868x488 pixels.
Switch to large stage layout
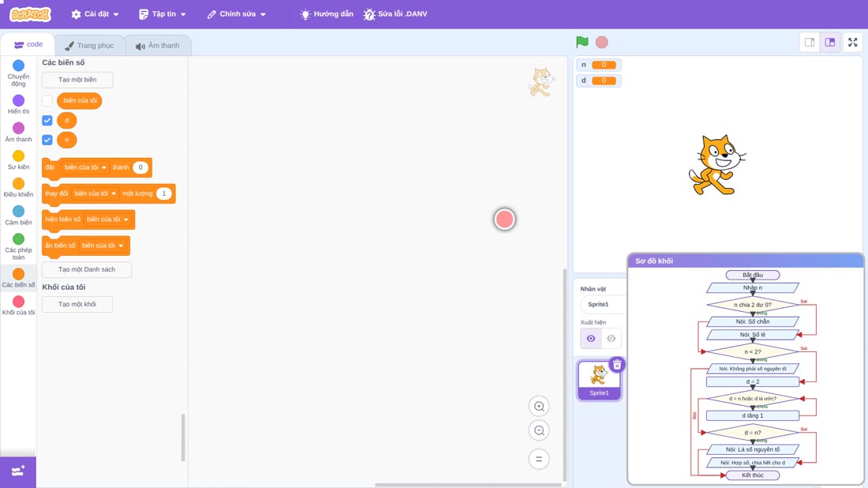830,42
